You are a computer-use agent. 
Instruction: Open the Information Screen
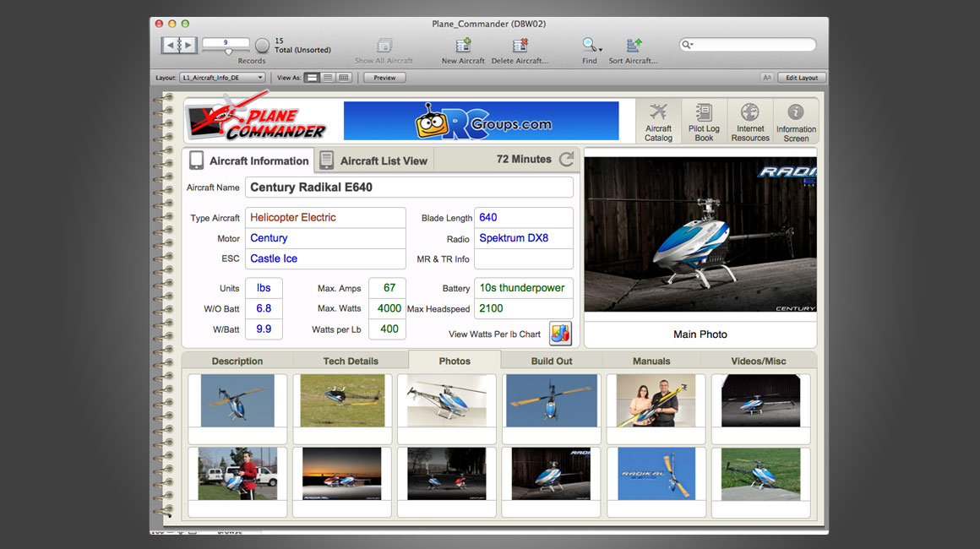[796, 122]
